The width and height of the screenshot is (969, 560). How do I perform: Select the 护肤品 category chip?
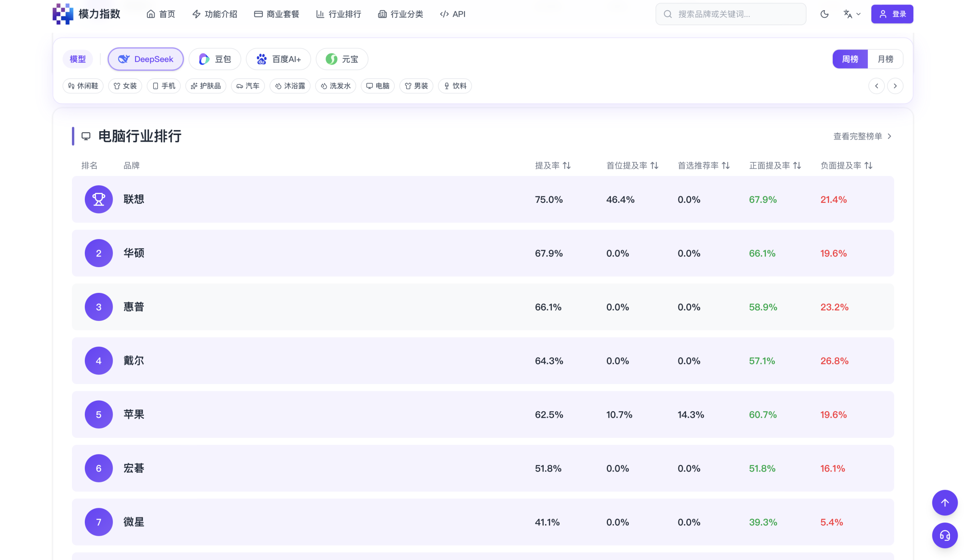pyautogui.click(x=206, y=86)
